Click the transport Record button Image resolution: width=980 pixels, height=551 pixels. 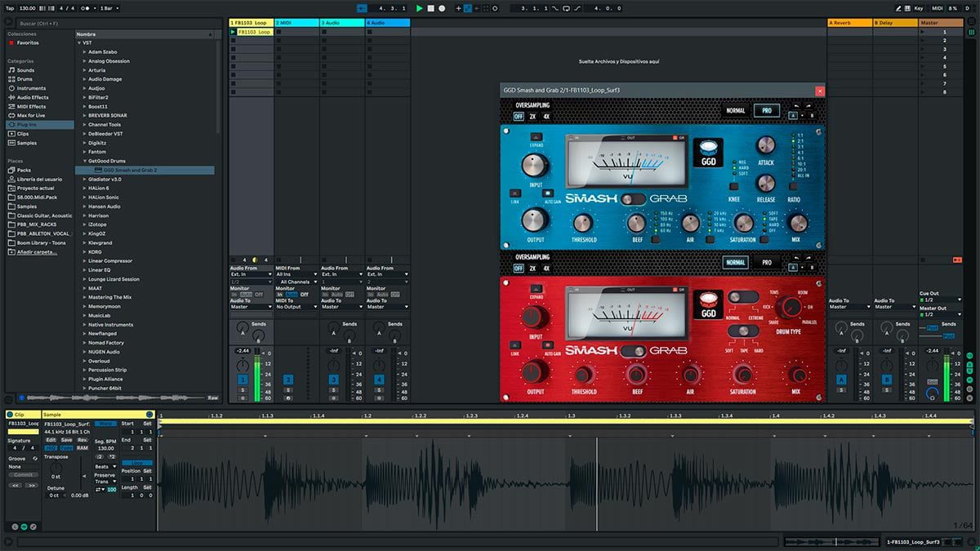(x=442, y=8)
